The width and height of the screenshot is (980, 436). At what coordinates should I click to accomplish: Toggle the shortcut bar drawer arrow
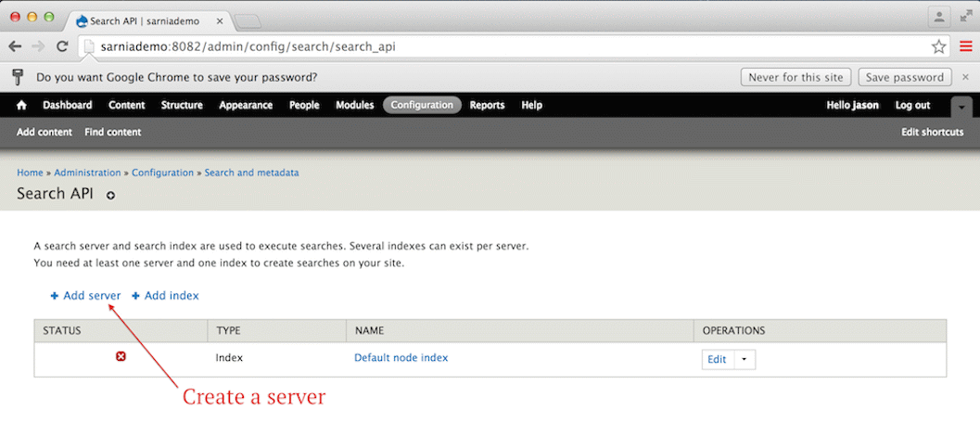pyautogui.click(x=963, y=106)
